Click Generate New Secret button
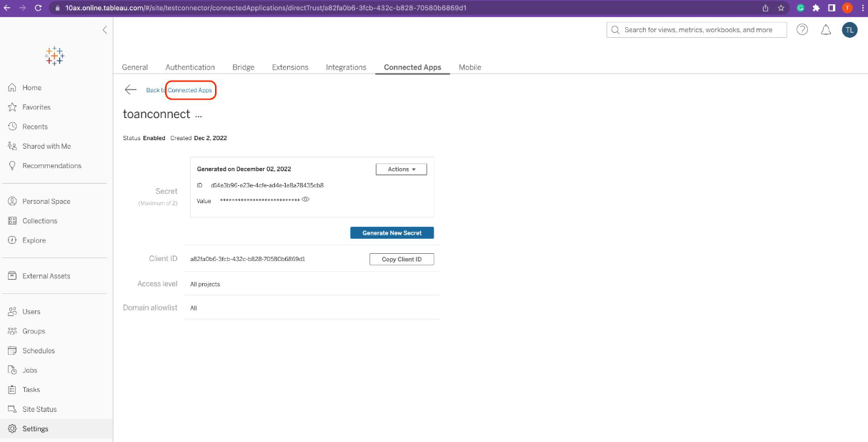 pos(391,233)
